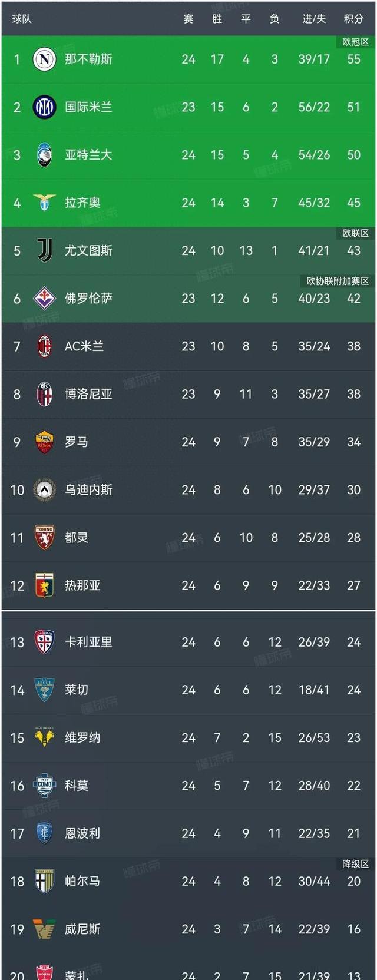Tap the Atalanta club badge

point(44,155)
